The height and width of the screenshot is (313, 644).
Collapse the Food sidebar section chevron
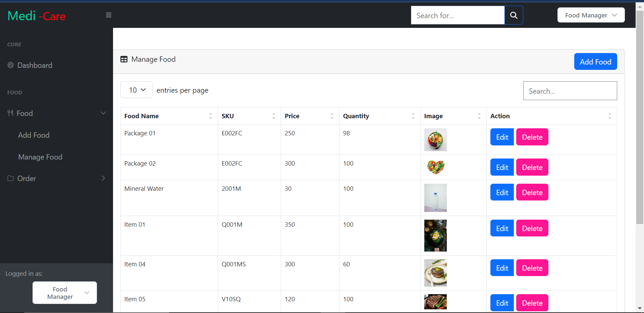click(103, 113)
